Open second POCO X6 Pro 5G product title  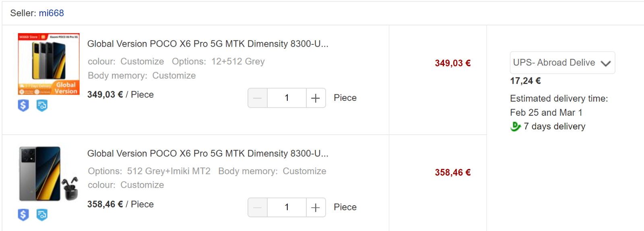pyautogui.click(x=208, y=153)
